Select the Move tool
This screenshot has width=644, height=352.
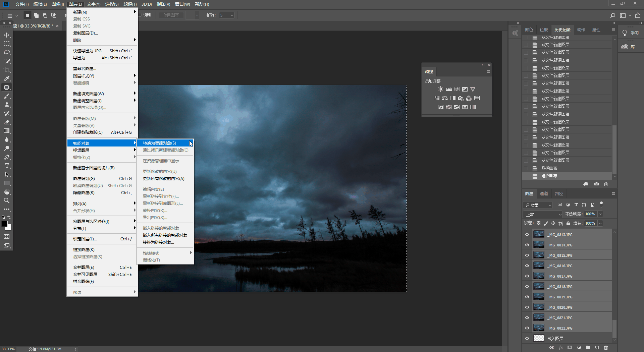tap(7, 35)
